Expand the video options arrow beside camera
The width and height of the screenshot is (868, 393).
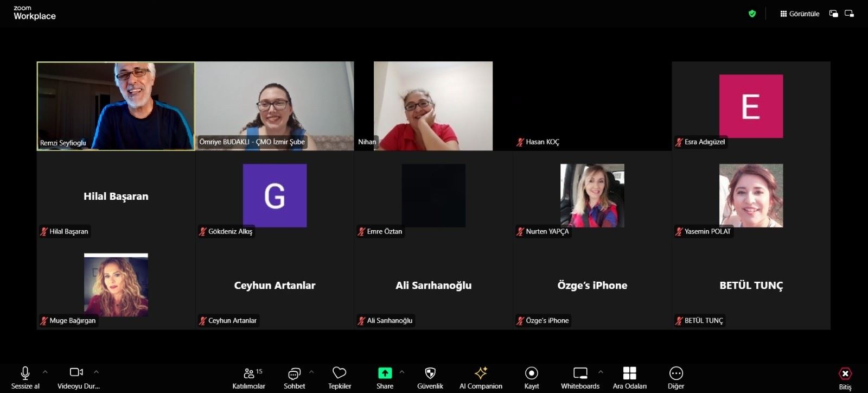point(96,372)
